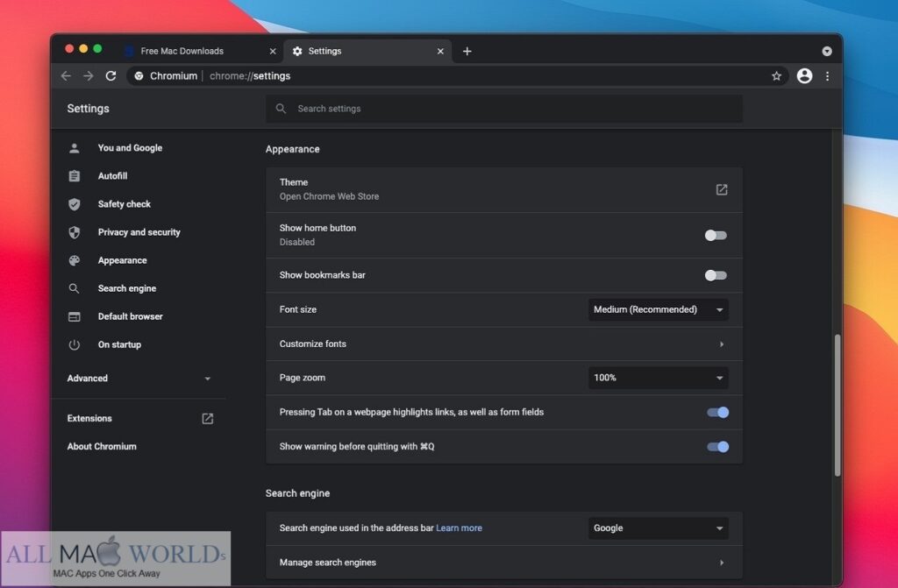The height and width of the screenshot is (588, 898).
Task: Enable the Show bookmarks bar toggle
Action: pyautogui.click(x=716, y=275)
